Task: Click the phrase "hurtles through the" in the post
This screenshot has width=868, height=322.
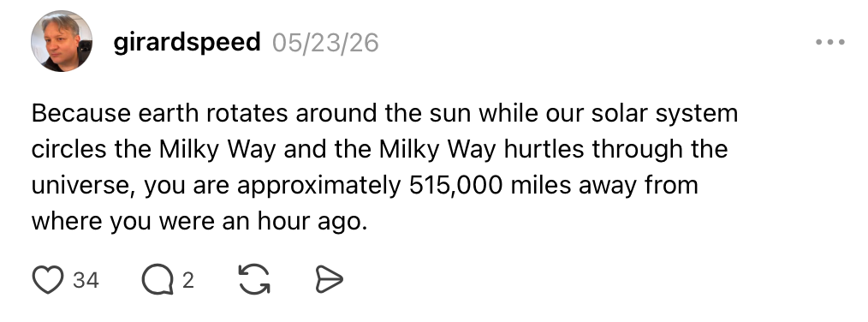Action: [x=615, y=149]
